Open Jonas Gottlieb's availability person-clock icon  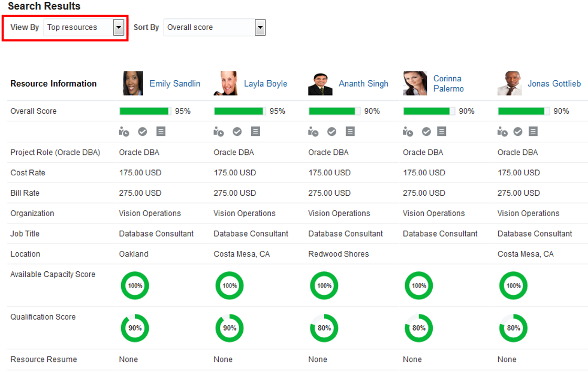tap(502, 132)
